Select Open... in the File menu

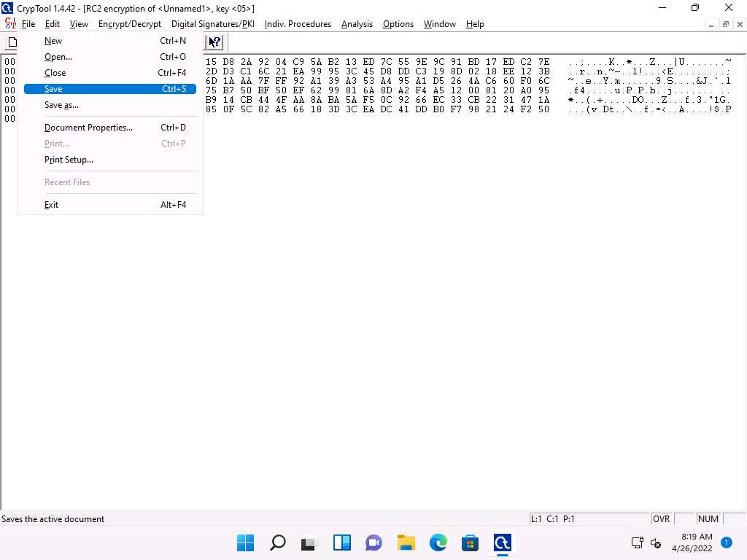click(58, 57)
